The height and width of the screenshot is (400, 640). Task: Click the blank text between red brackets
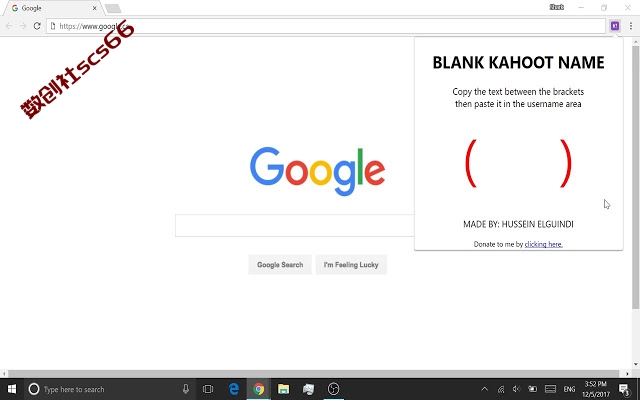tap(518, 163)
